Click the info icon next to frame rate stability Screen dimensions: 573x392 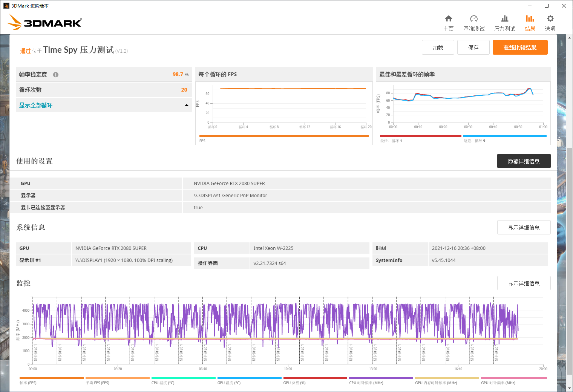point(56,75)
